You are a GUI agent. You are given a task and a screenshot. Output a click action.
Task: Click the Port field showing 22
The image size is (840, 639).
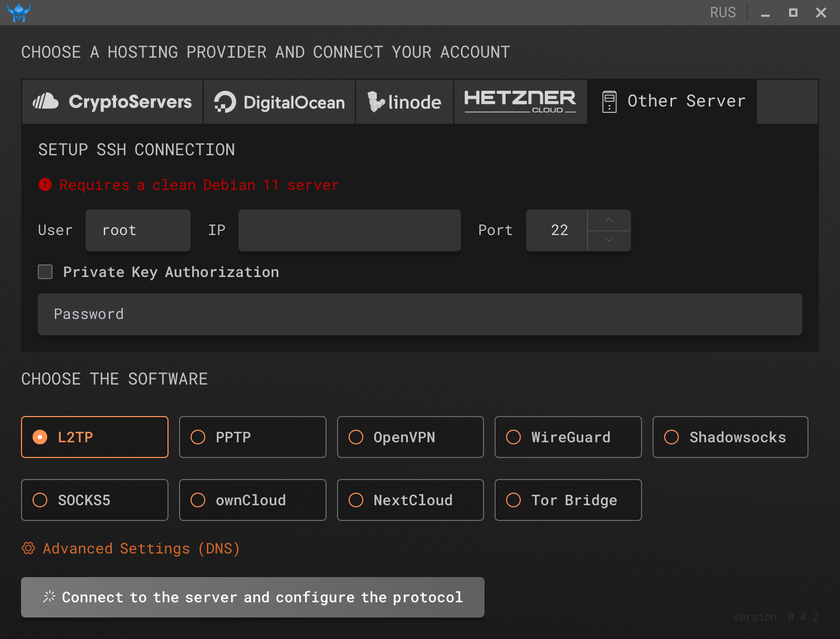click(556, 230)
